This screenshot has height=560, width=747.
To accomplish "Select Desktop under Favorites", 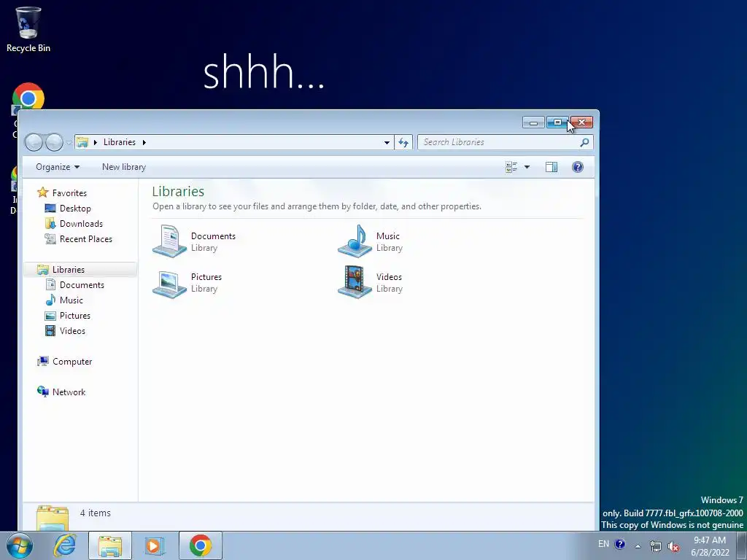I will 75,209.
